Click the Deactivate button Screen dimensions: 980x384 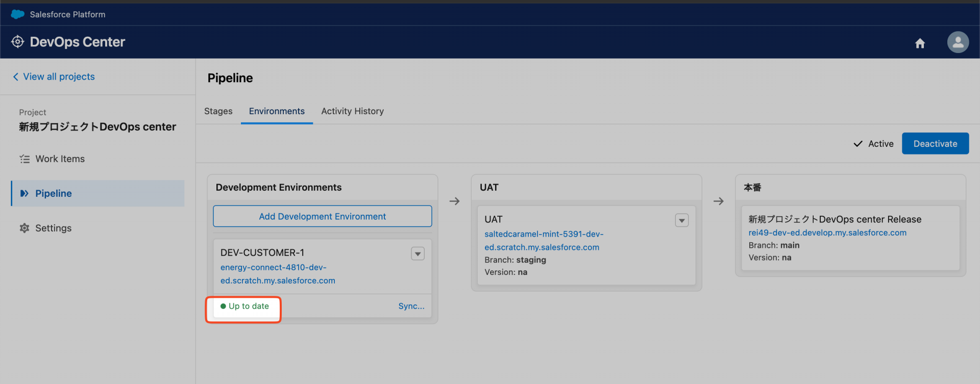(935, 144)
